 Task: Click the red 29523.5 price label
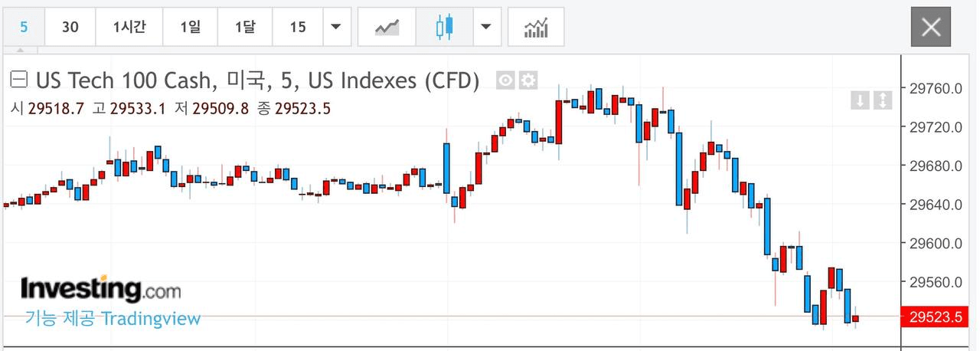click(x=936, y=317)
